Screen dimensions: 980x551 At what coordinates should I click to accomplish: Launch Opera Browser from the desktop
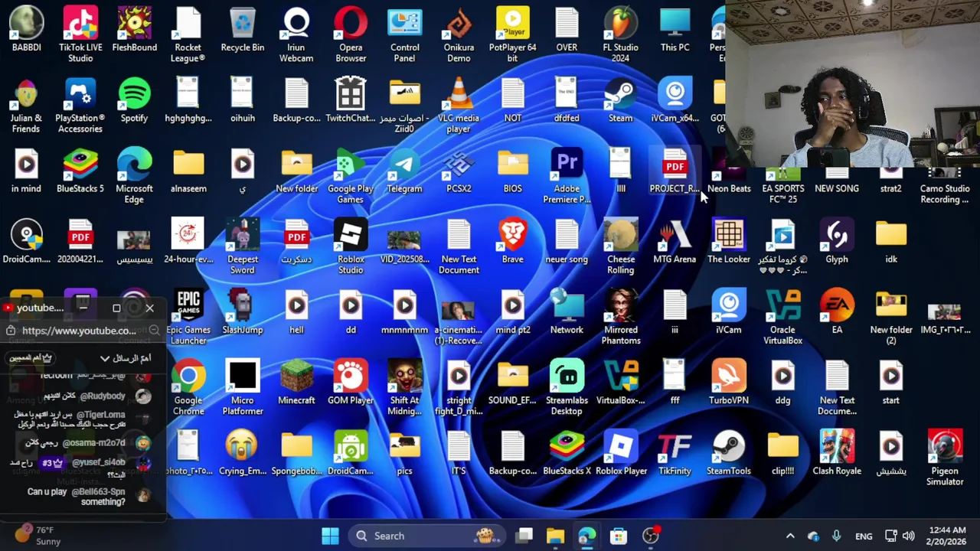[351, 34]
